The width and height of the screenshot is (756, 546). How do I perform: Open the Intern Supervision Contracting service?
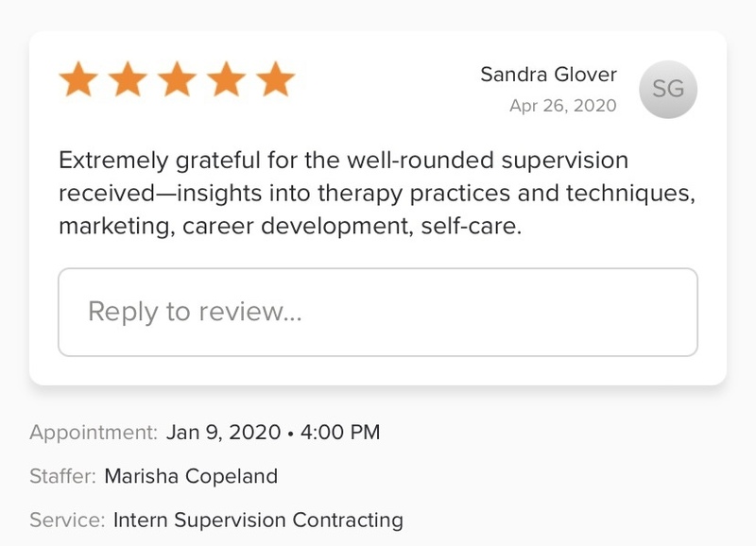pyautogui.click(x=258, y=520)
